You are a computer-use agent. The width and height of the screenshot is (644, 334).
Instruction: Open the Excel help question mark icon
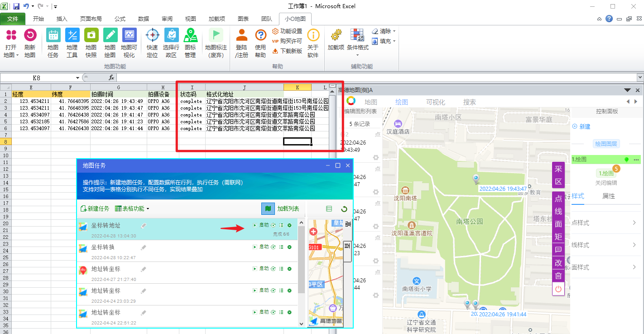tap(609, 19)
